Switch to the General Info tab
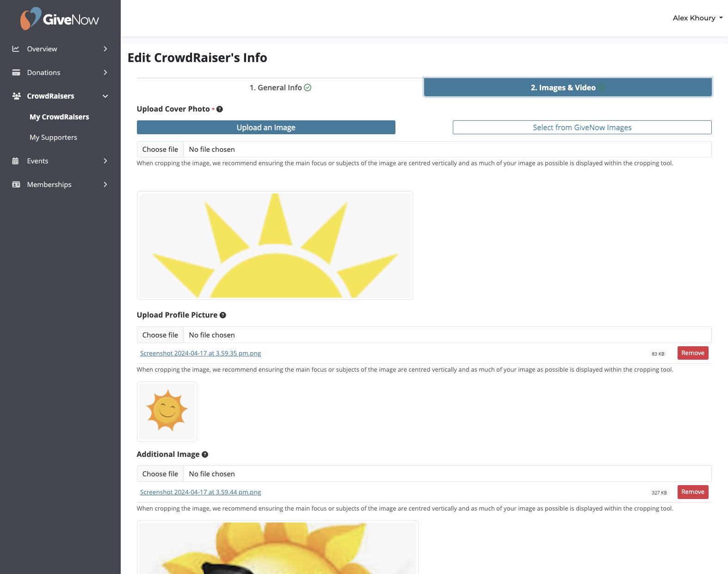Viewport: 728px width, 574px height. click(280, 87)
